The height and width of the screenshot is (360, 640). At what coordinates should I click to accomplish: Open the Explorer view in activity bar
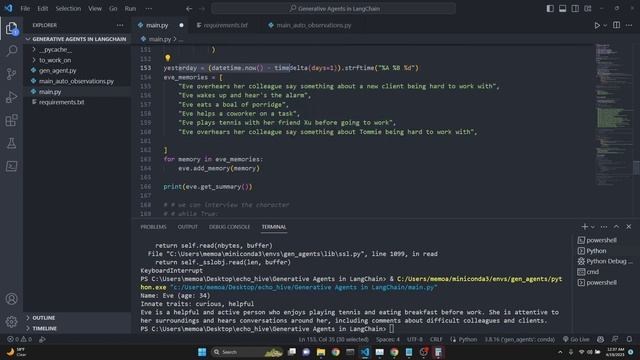tap(11, 29)
